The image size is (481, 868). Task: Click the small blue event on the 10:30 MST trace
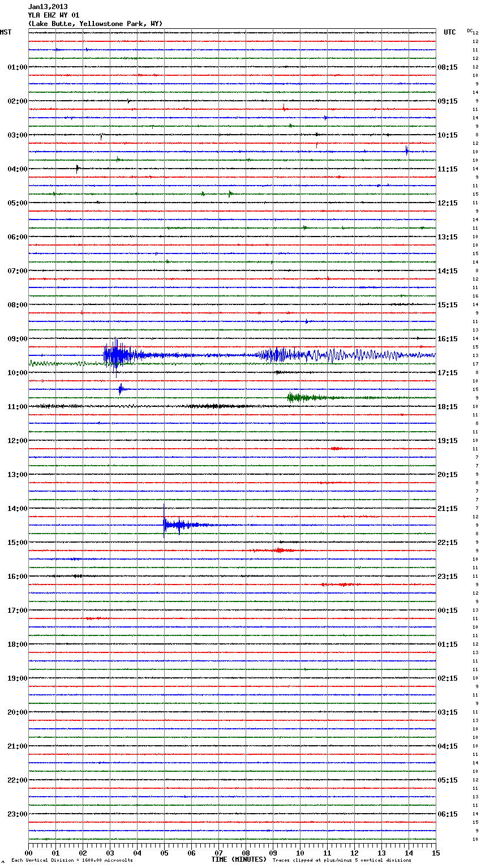[121, 389]
